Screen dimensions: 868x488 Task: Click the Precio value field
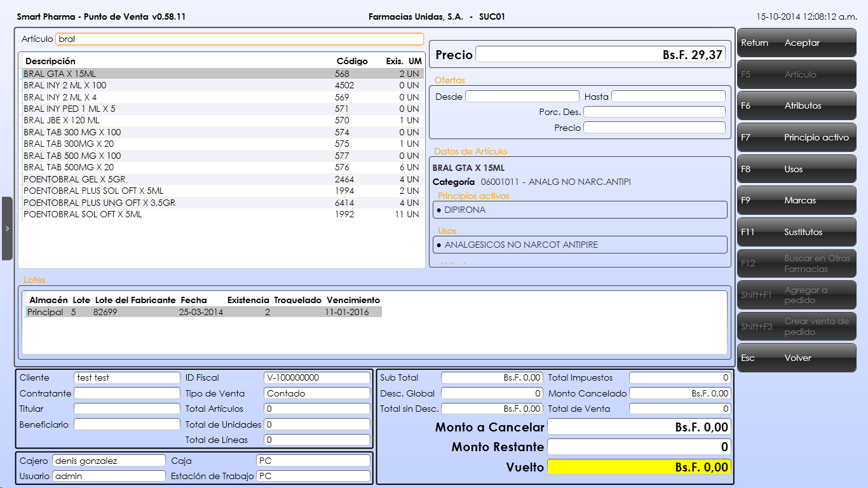click(x=600, y=55)
